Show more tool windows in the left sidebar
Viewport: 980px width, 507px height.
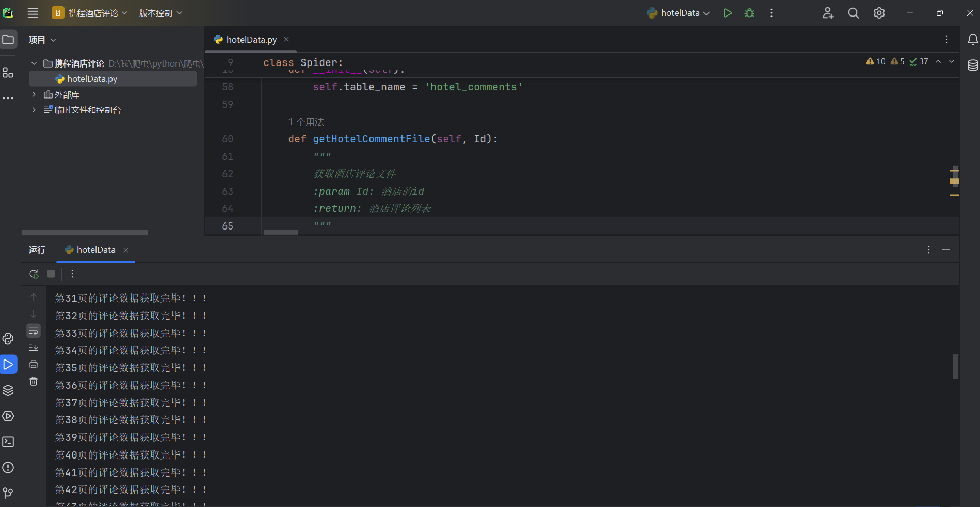pos(8,98)
